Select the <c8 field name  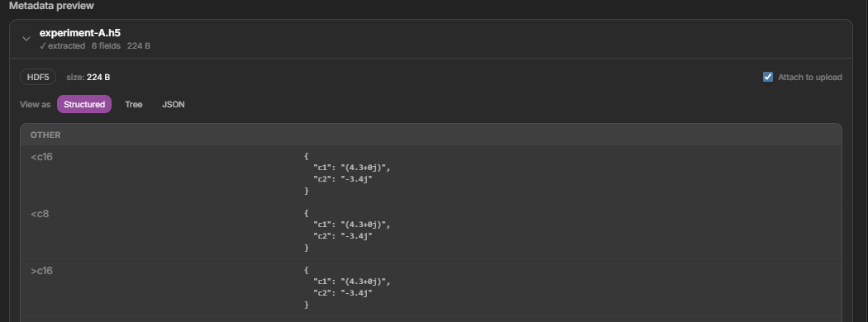pos(40,214)
